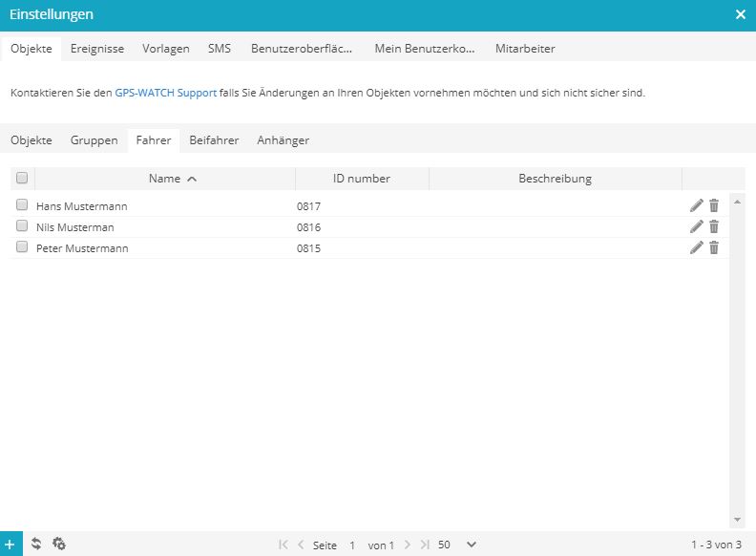Image resolution: width=756 pixels, height=556 pixels.
Task: Select the Objekte sub-tab
Action: [31, 140]
